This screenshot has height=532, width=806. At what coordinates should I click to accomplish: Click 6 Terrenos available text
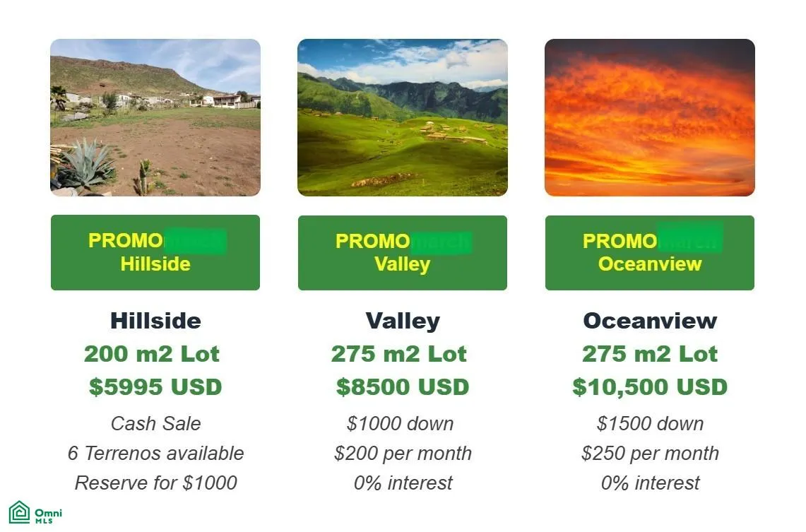click(x=155, y=453)
